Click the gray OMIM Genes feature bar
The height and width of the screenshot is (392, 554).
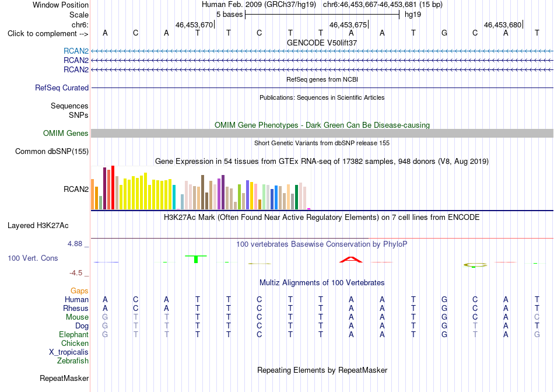[x=322, y=133]
